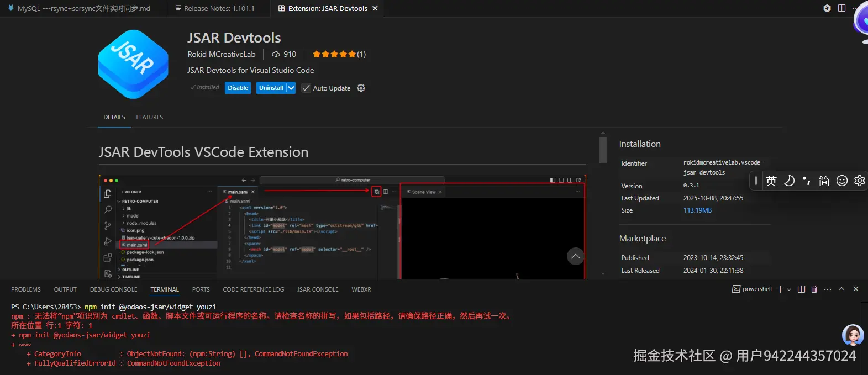Split the editor right

841,8
